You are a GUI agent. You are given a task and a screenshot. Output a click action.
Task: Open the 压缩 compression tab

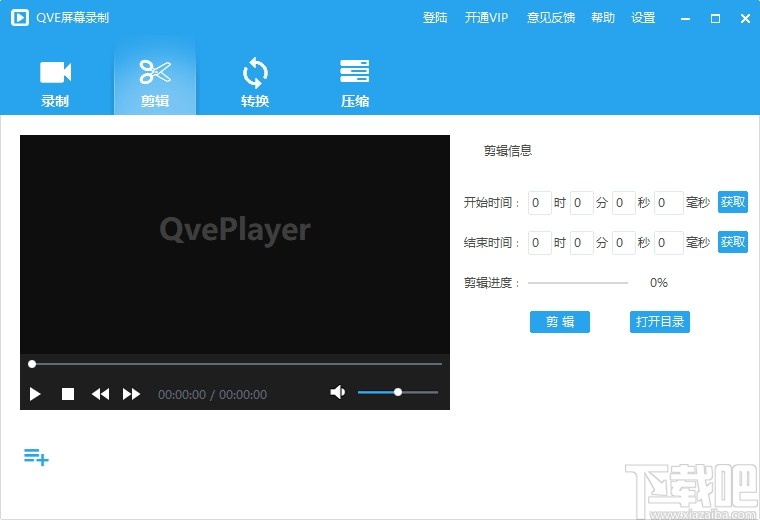[355, 83]
